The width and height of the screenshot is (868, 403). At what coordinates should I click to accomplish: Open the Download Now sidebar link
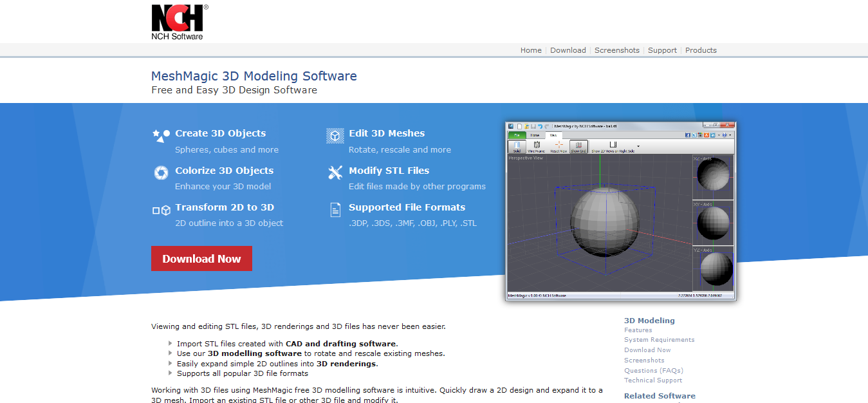(x=647, y=350)
